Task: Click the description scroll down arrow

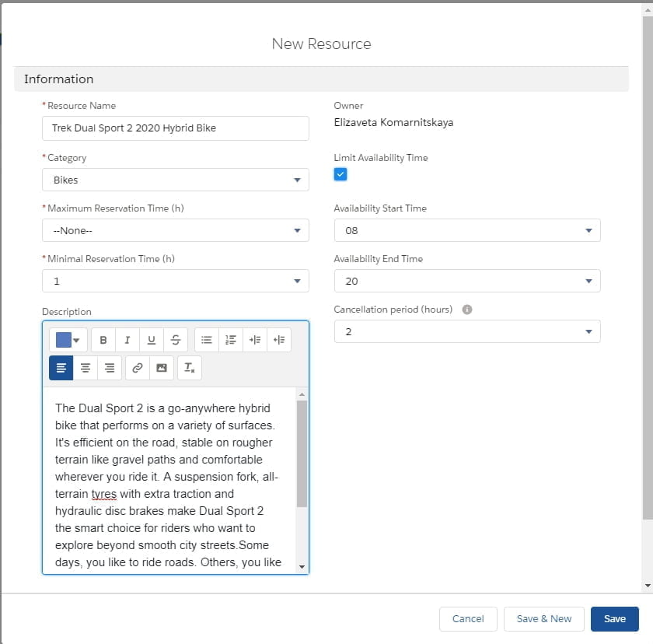Action: point(302,567)
